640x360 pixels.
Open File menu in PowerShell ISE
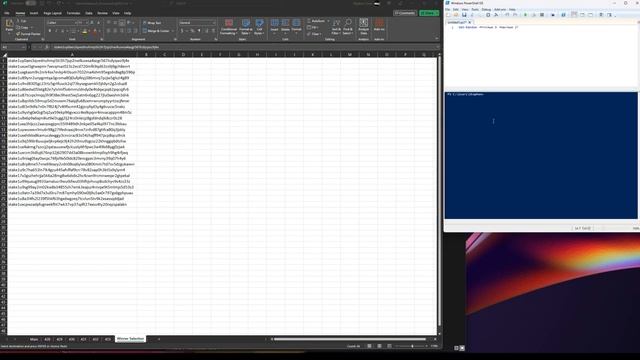click(x=448, y=9)
